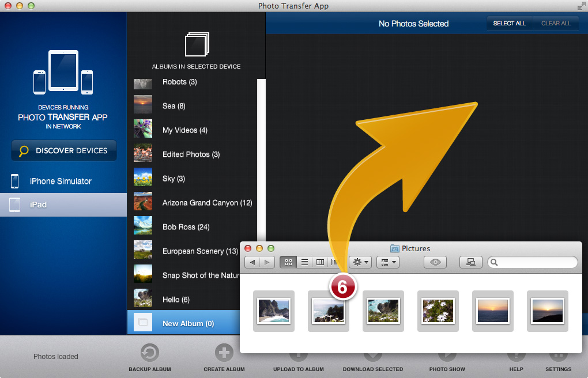Toggle full screen for Photo Transfer App
588x378 pixels.
(581, 6)
